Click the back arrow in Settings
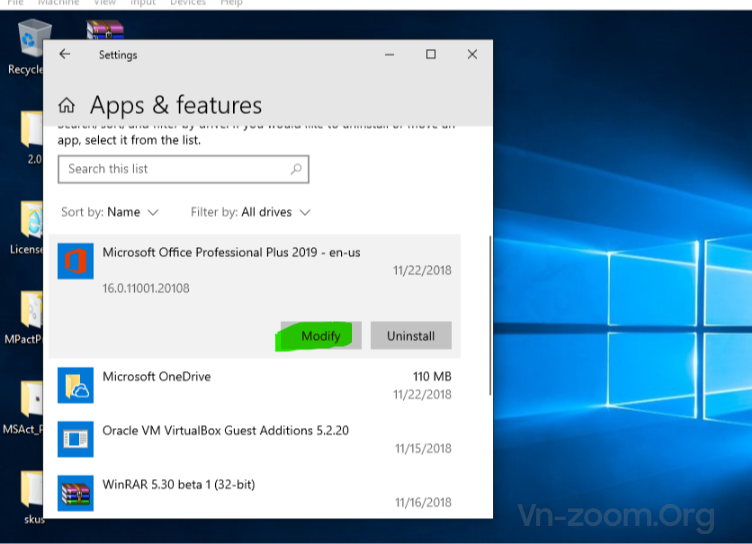The image size is (752, 544). [65, 54]
